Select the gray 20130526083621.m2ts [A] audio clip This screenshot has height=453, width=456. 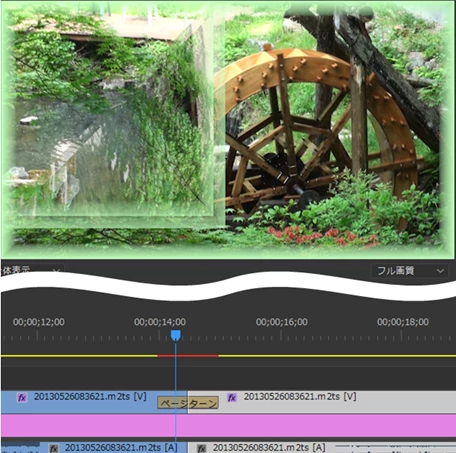click(x=322, y=448)
